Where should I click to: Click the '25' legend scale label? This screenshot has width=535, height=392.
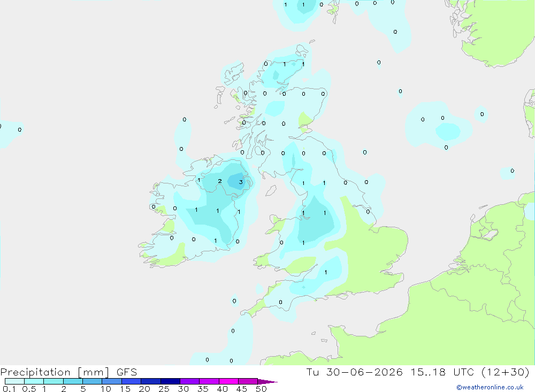(164, 389)
